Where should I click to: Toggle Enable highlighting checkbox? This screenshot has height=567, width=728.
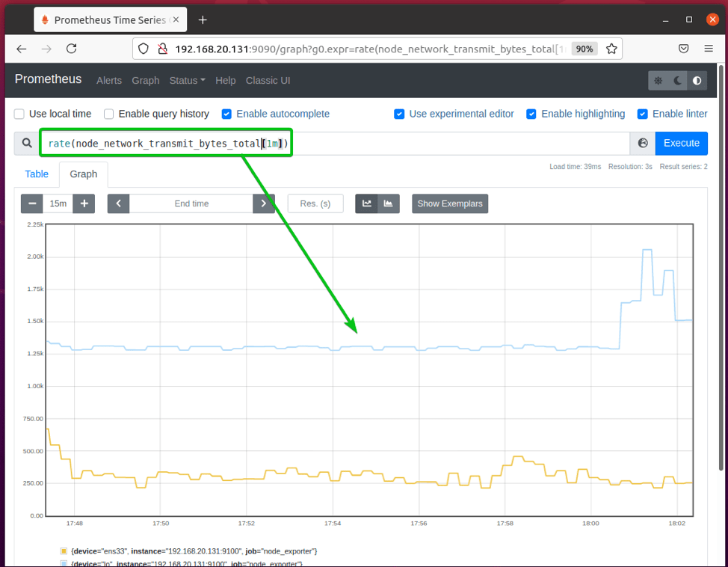(531, 114)
